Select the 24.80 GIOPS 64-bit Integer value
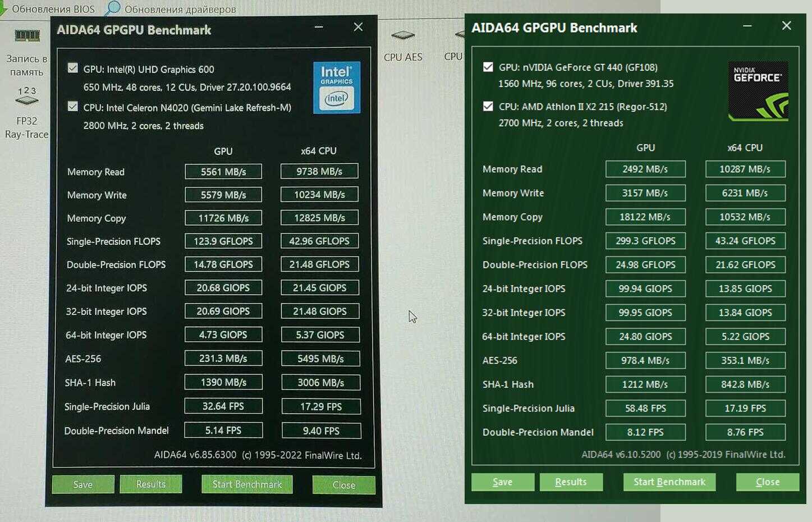812x522 pixels. coord(645,337)
